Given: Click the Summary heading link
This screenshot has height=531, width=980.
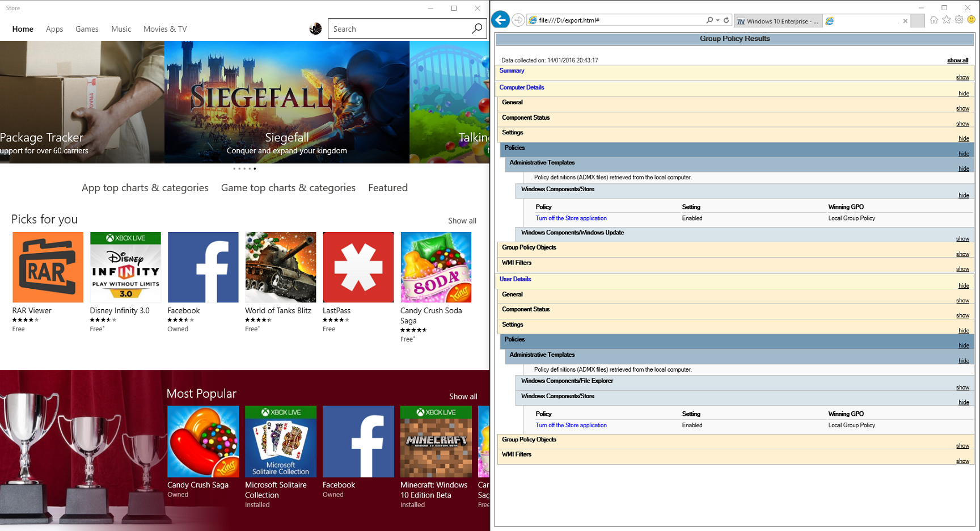Looking at the screenshot, I should point(512,71).
